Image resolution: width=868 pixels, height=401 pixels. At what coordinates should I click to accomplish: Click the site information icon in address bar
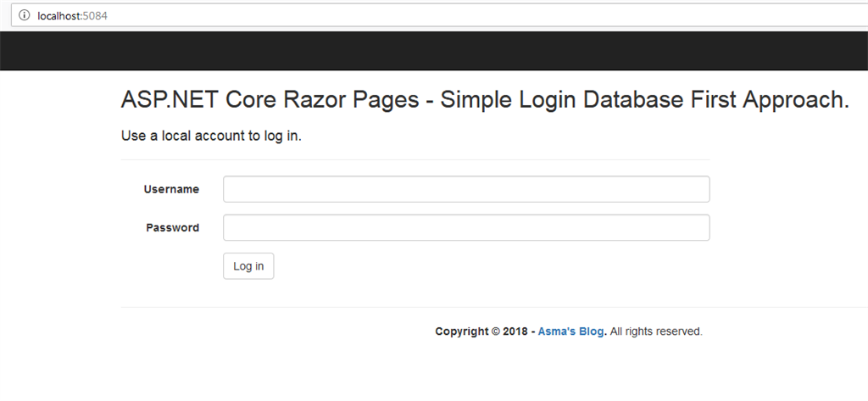click(25, 15)
